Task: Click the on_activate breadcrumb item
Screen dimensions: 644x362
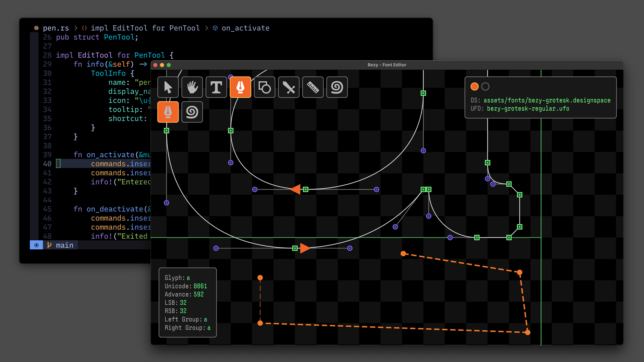Action: [x=245, y=28]
